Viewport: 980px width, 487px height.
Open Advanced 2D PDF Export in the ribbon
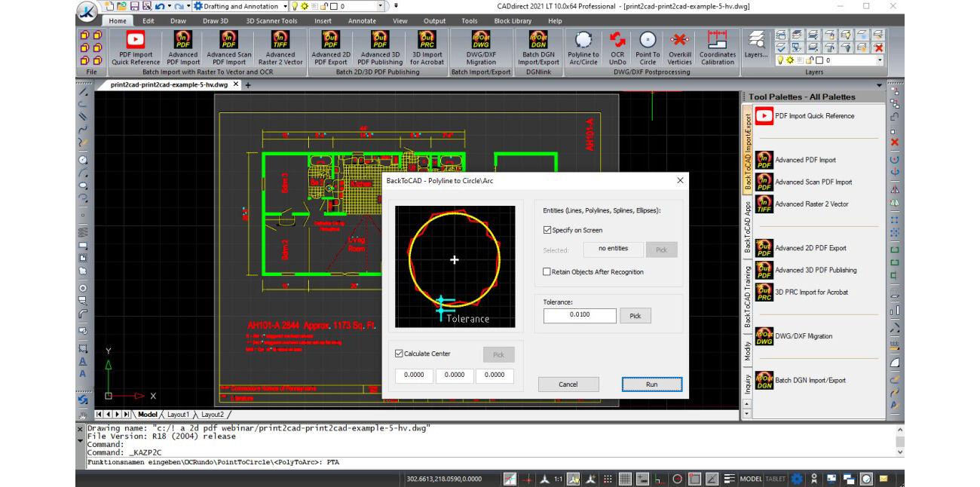[331, 48]
